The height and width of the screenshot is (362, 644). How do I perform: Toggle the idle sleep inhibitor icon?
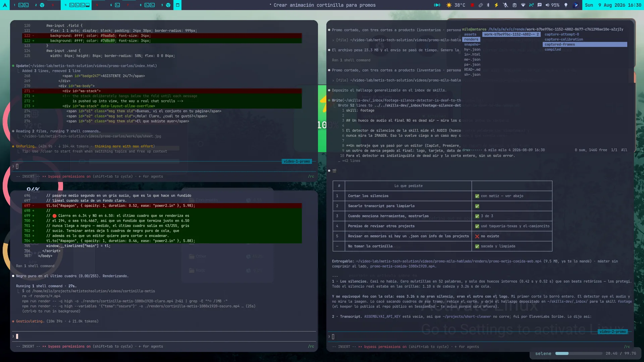[x=531, y=5]
